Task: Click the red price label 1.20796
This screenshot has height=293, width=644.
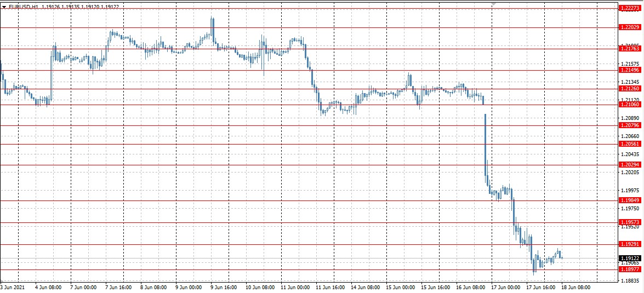Action: coord(630,125)
